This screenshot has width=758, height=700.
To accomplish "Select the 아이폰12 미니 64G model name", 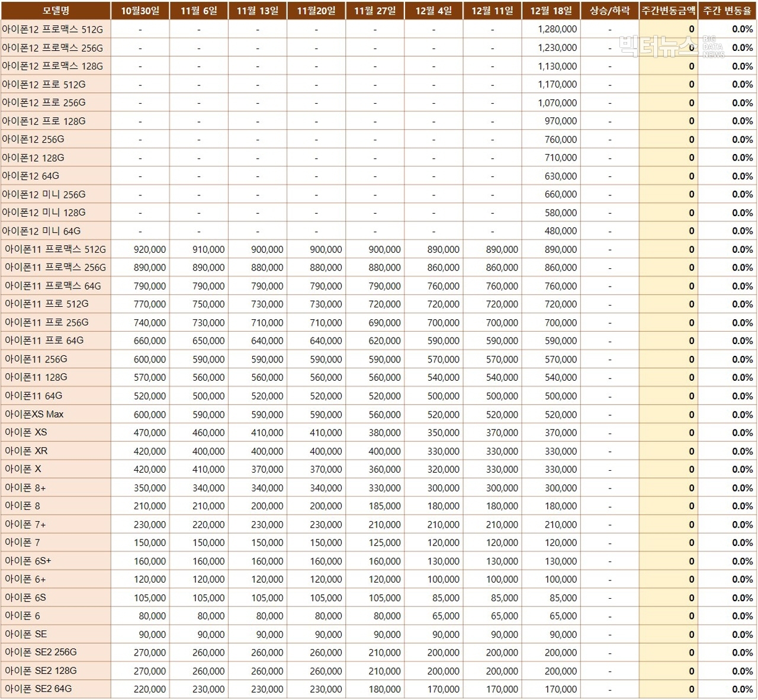I will tap(41, 231).
